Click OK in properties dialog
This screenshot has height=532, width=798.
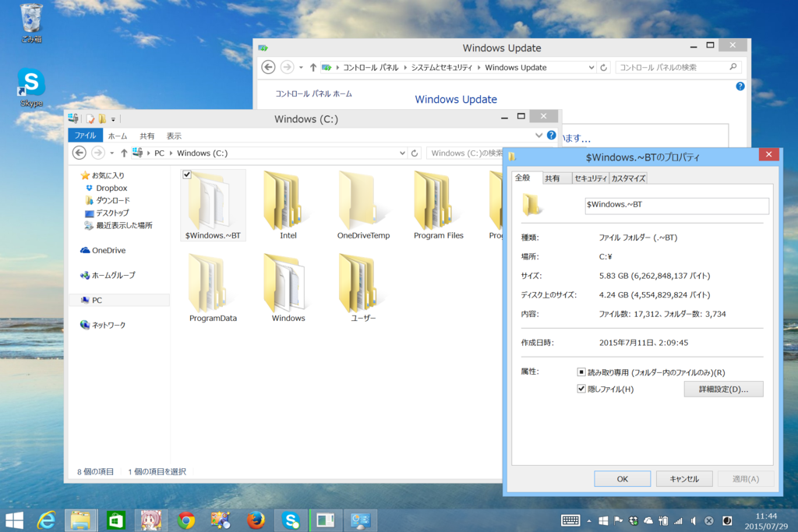622,478
